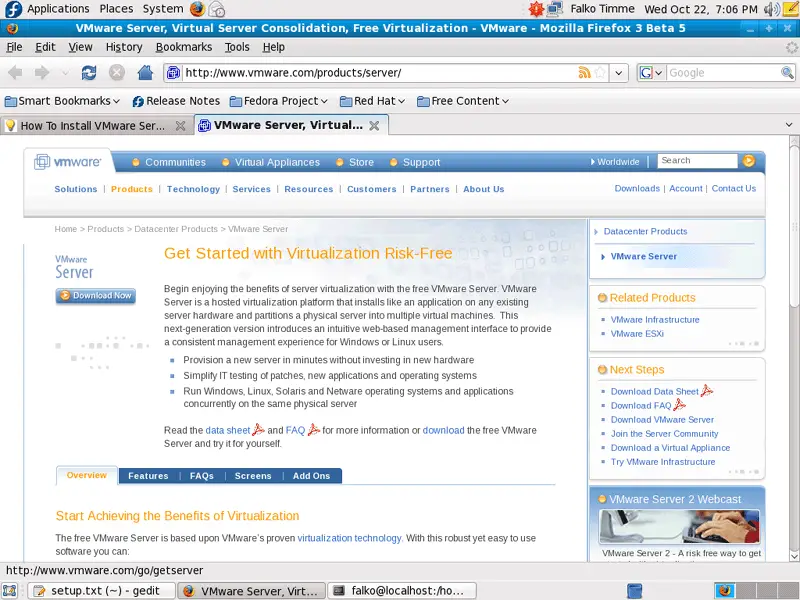
Task: Close the How To Install VMware tab
Action: pos(180,126)
